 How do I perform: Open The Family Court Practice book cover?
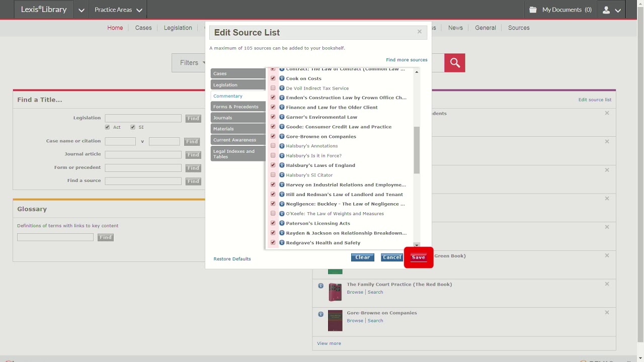tap(335, 292)
